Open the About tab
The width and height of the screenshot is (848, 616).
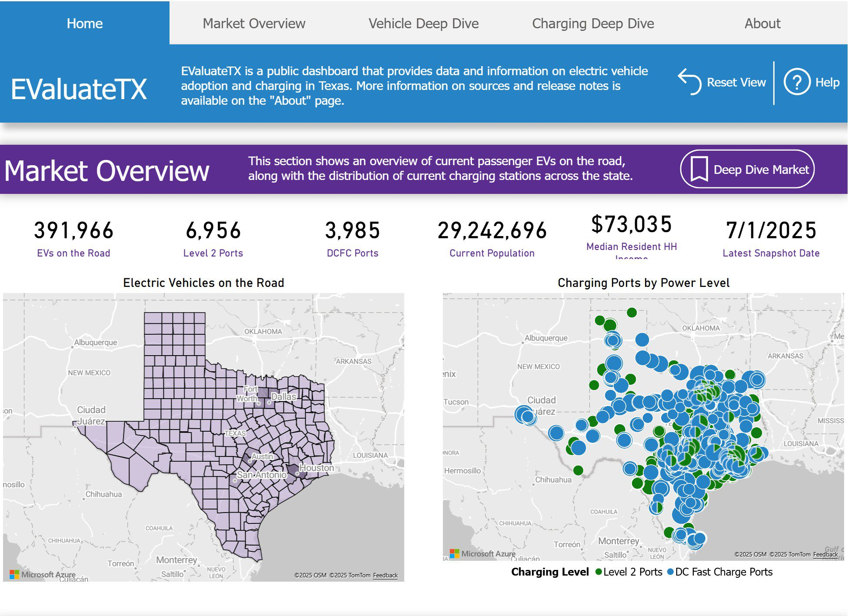[762, 23]
